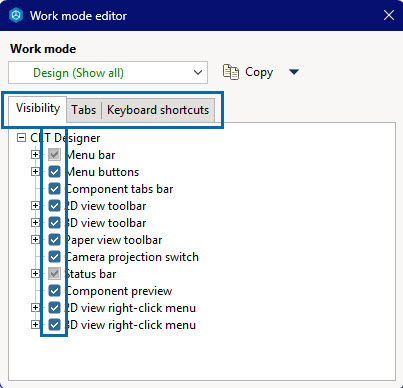Screen dimensions: 403x388
Task: Open the Design (Show all) work mode dropdown
Action: (x=108, y=72)
